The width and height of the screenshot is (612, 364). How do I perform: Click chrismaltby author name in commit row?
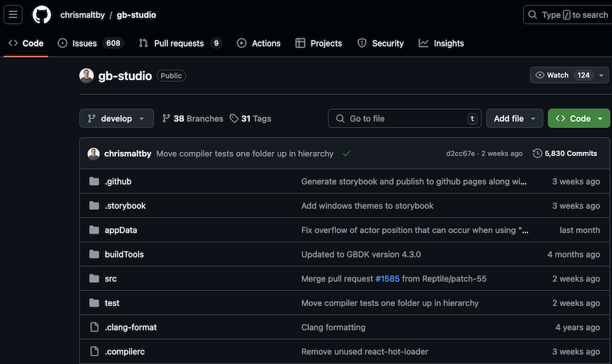(128, 154)
